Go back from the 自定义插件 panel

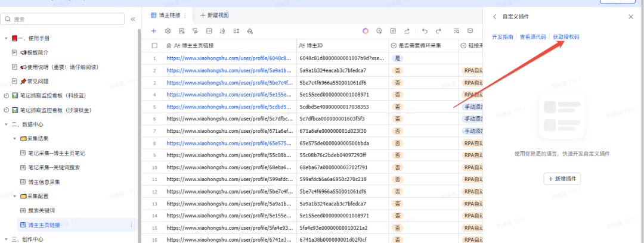pyautogui.click(x=494, y=17)
